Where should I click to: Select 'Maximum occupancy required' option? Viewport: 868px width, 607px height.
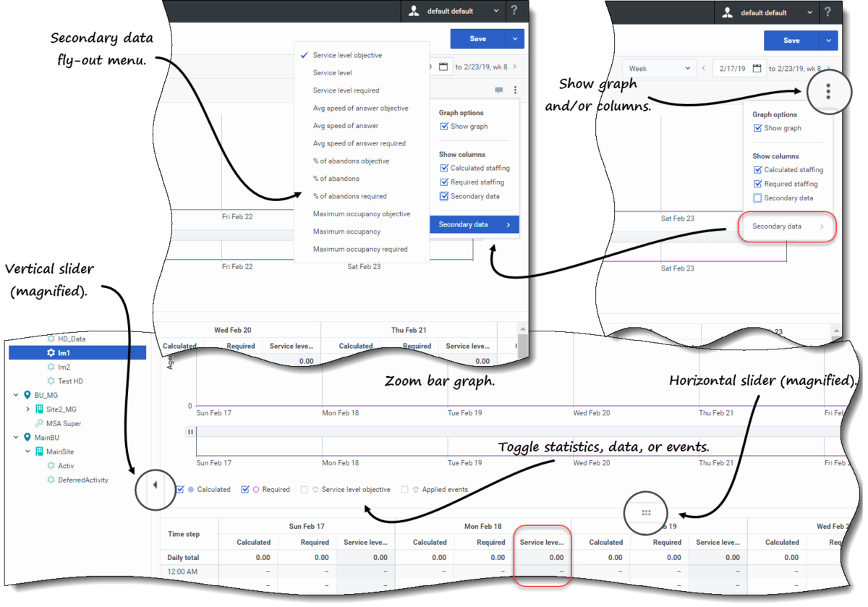click(x=360, y=250)
